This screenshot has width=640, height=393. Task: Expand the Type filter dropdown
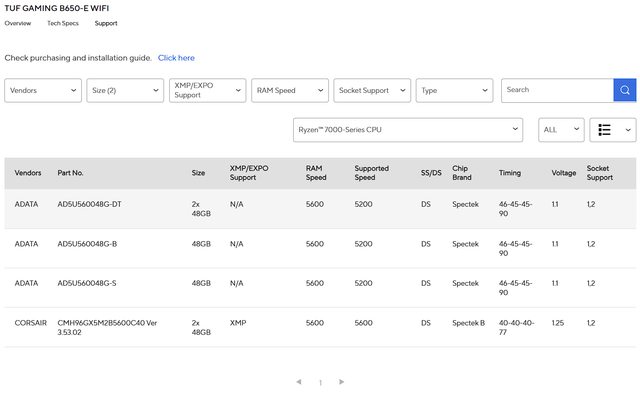coord(454,91)
